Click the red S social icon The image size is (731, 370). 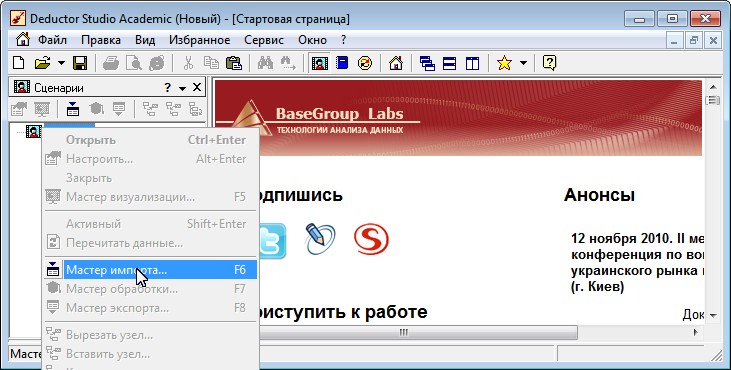tap(371, 239)
